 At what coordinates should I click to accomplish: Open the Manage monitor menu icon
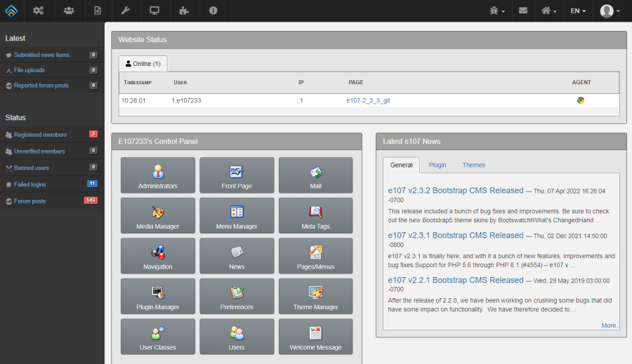(x=154, y=11)
